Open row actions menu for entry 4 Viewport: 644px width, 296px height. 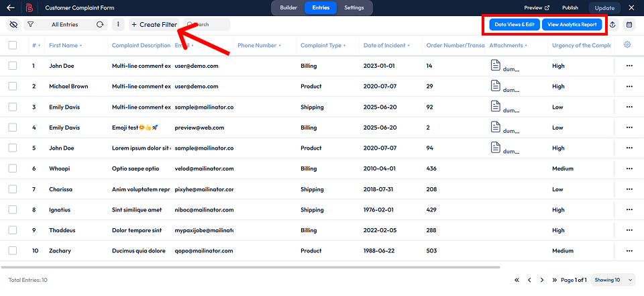[629, 128]
